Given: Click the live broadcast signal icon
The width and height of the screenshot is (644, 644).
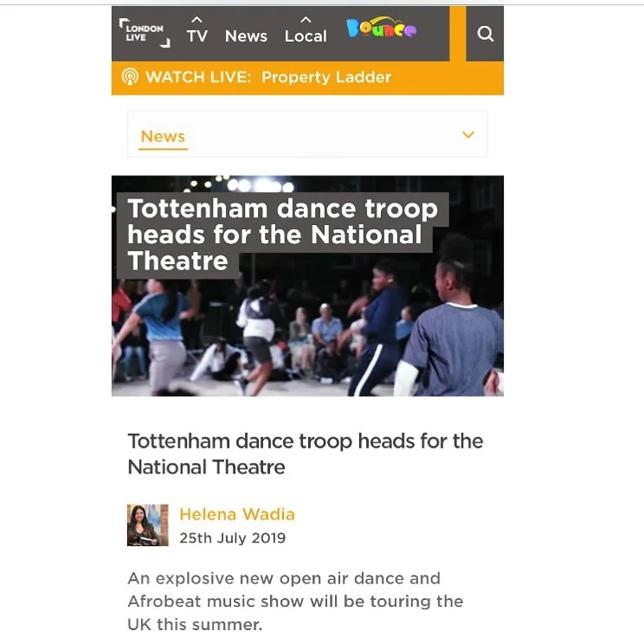Looking at the screenshot, I should pos(130,77).
